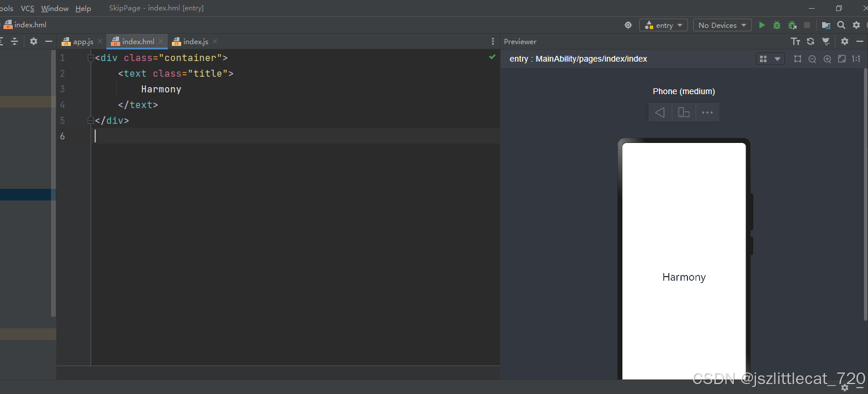Open the Window menu
The image size is (868, 394).
pyautogui.click(x=55, y=8)
